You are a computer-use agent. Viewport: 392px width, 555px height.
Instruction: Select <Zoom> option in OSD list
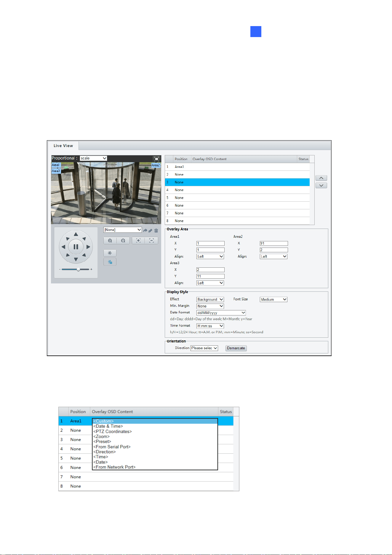point(155,436)
